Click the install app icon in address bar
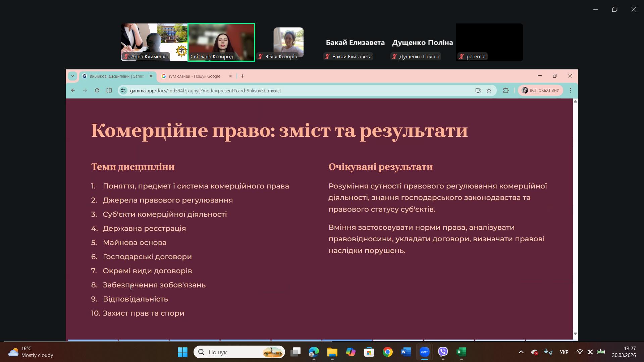Image resolution: width=644 pixels, height=362 pixels. tap(478, 90)
